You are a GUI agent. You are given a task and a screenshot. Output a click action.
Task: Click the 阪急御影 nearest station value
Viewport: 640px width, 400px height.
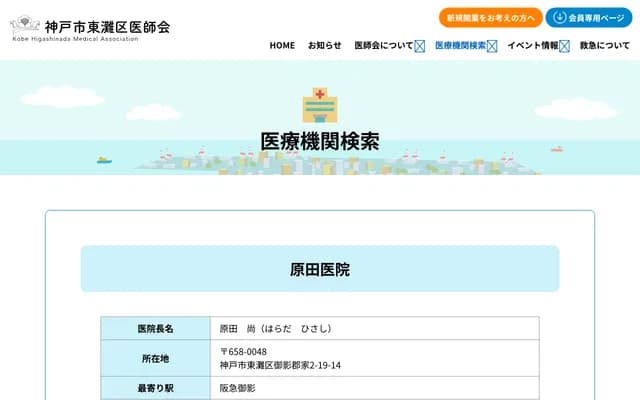tap(238, 388)
